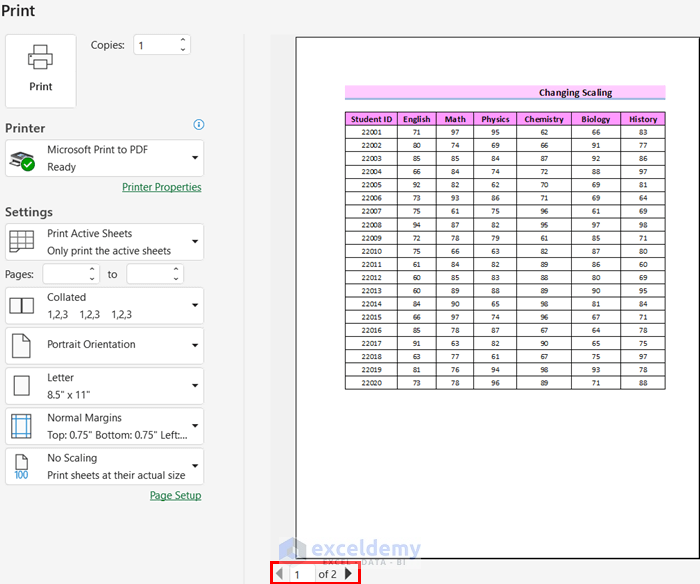Click the Normal Margins icon

(x=21, y=426)
